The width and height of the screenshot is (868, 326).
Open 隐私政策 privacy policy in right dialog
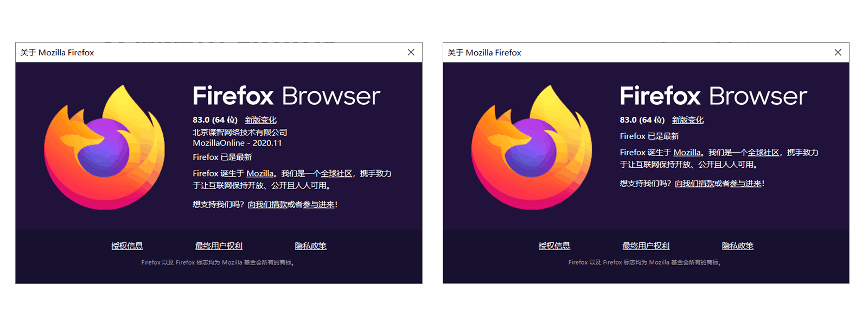point(737,246)
